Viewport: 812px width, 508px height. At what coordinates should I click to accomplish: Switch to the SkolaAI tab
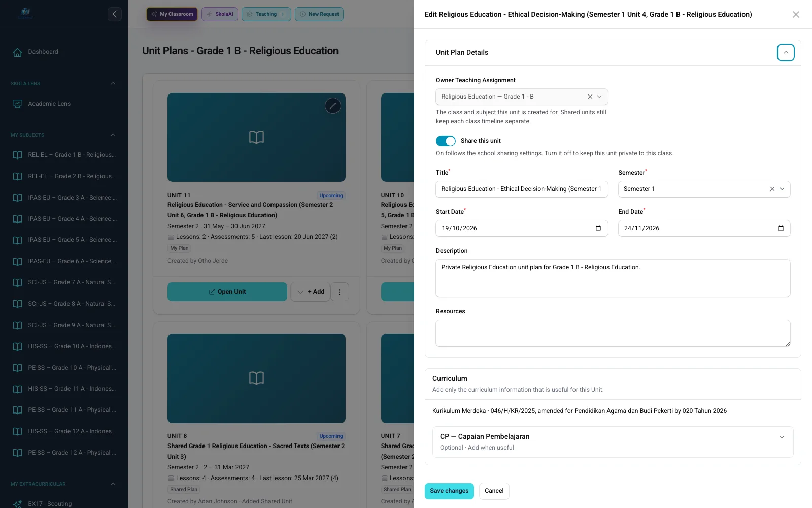point(220,14)
